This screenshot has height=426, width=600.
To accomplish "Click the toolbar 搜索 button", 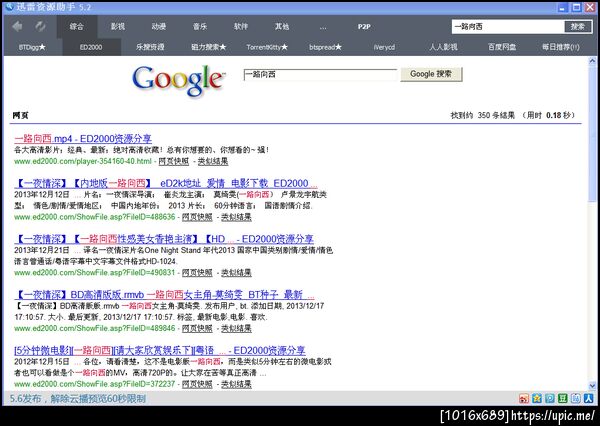I will coord(577,26).
